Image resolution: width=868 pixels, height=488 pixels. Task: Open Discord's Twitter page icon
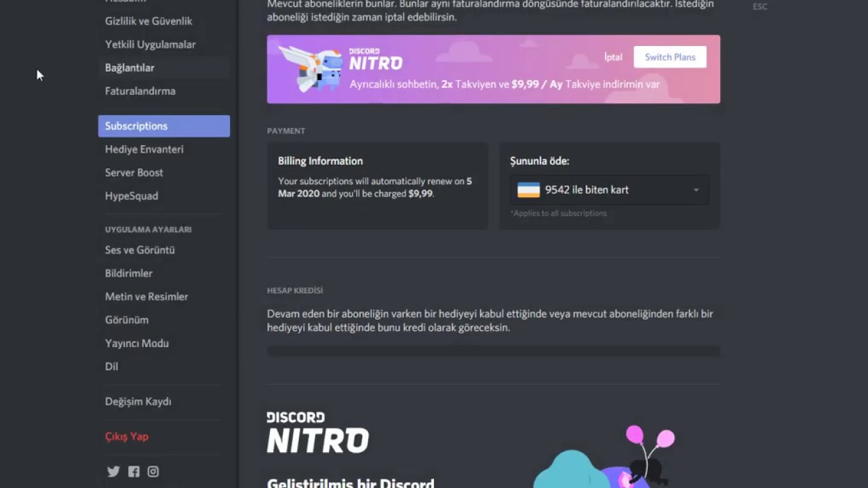[x=113, y=472]
